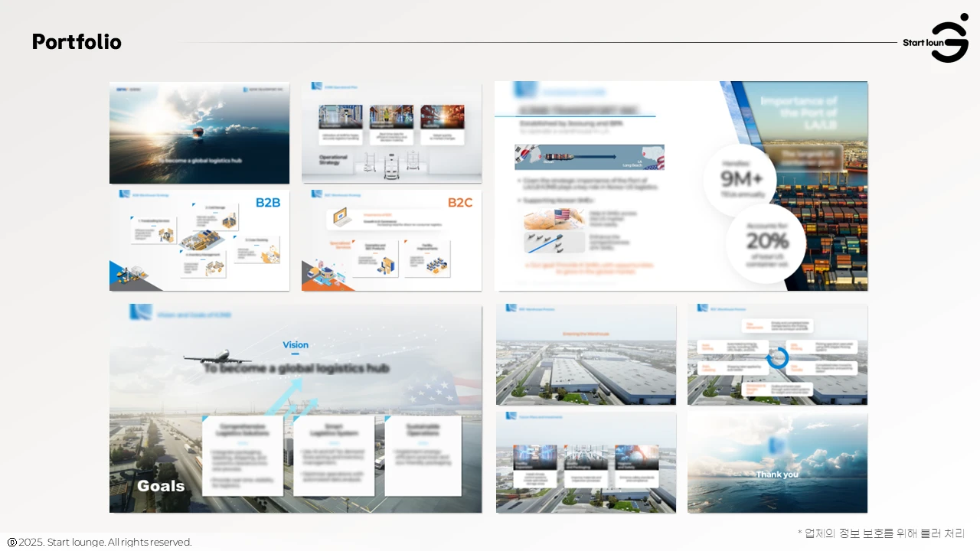The height and width of the screenshot is (551, 980).
Task: Open the Thank you slide thumbnail
Action: click(777, 463)
